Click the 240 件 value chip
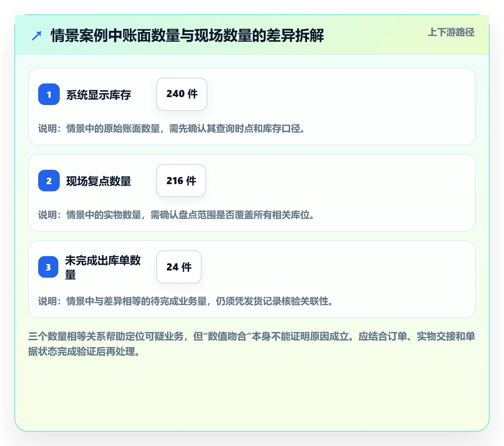Image resolution: width=504 pixels, height=446 pixels. point(182,94)
